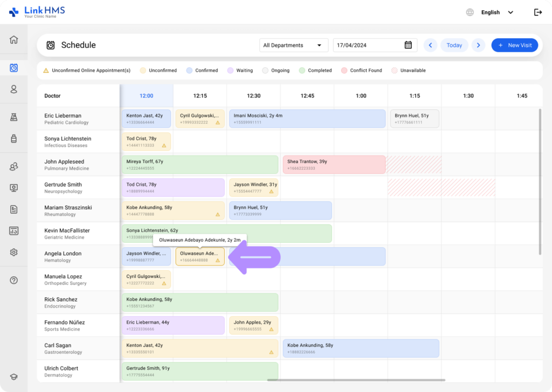Open Brynn Huel ongoing appointment under Eric Lieberman
The image size is (552, 392).
coord(415,118)
